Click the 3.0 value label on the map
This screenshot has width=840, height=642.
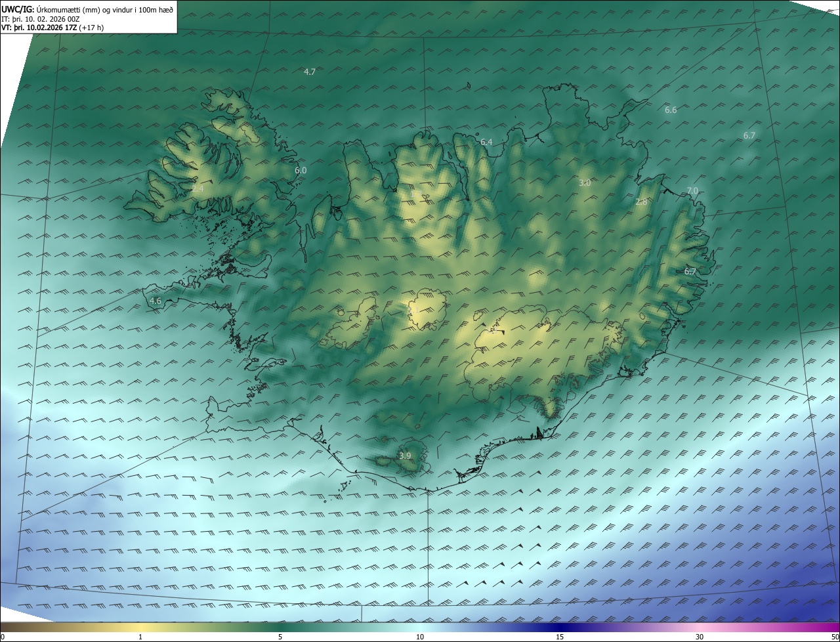pos(585,183)
